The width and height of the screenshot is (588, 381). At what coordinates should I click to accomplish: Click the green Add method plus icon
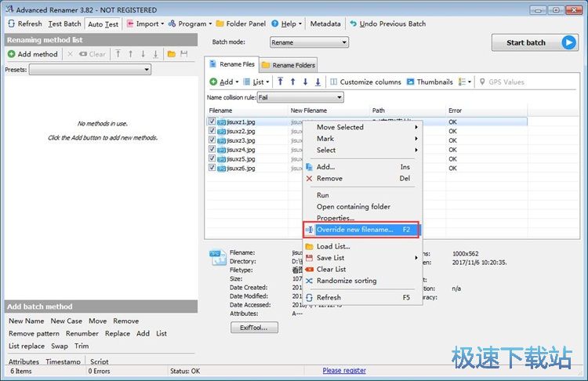pyautogui.click(x=12, y=54)
